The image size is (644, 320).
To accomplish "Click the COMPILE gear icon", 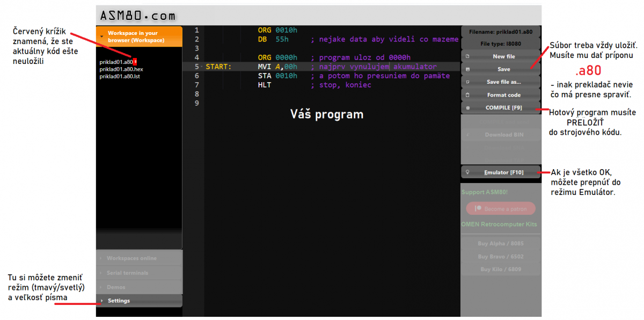I will 468,108.
